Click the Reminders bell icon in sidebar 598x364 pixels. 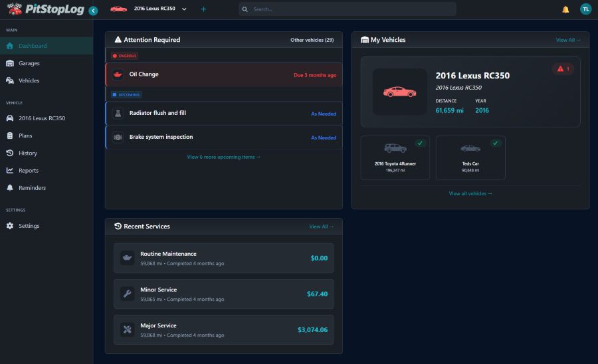(x=10, y=187)
